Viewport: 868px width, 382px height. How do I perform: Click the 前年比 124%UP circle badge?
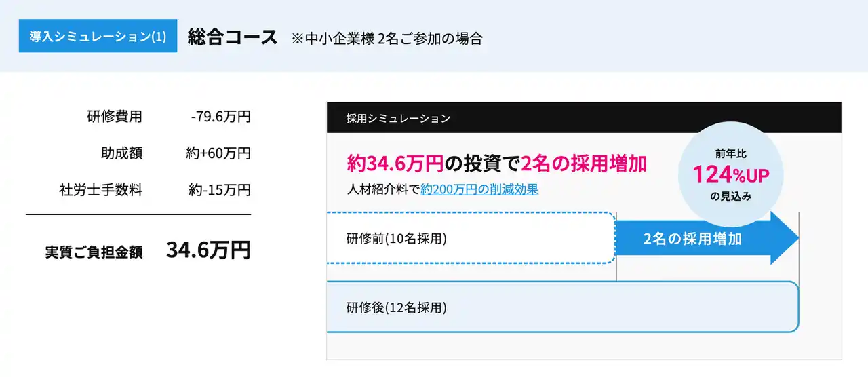[x=730, y=174]
